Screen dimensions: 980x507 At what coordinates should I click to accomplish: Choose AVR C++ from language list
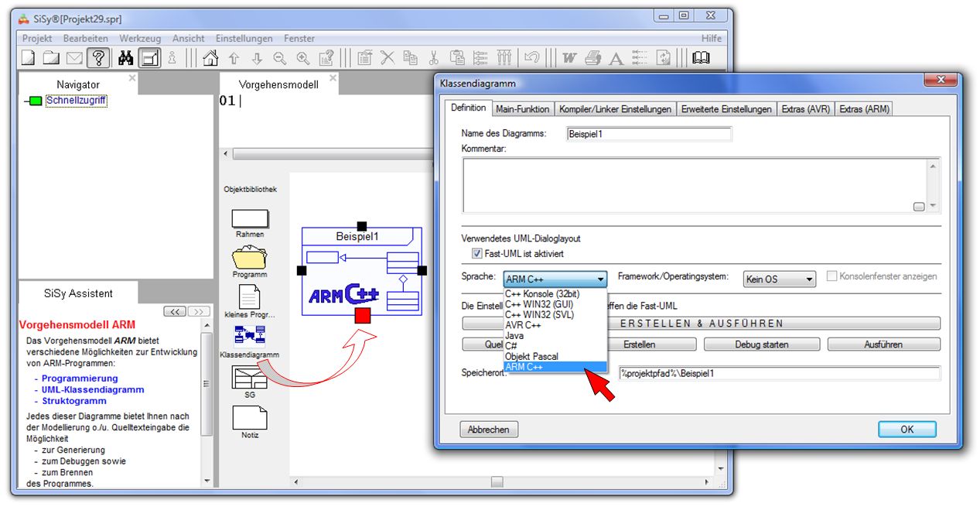coord(555,325)
